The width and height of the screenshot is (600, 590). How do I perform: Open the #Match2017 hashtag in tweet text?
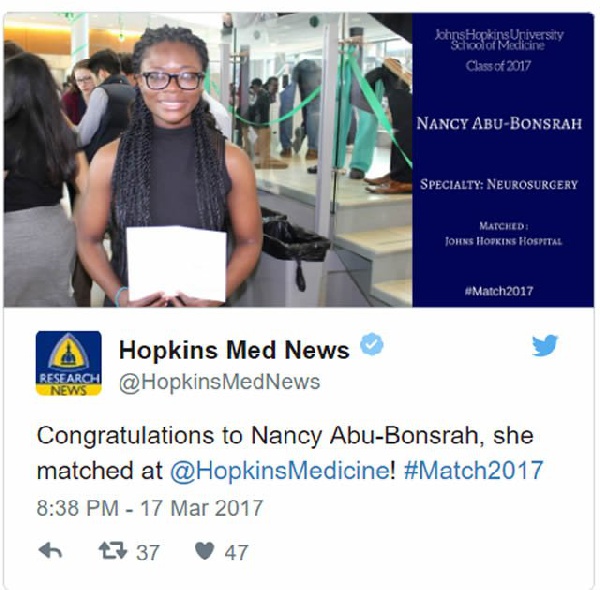pos(474,470)
